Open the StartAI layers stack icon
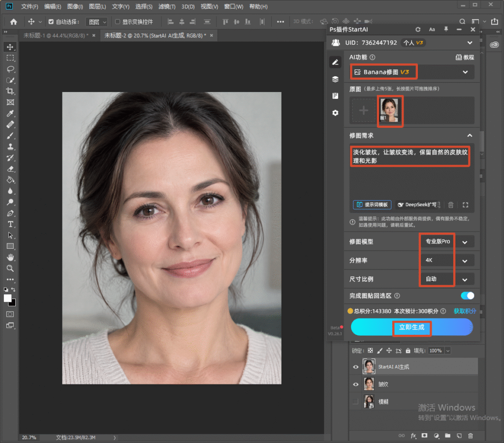 click(x=335, y=79)
